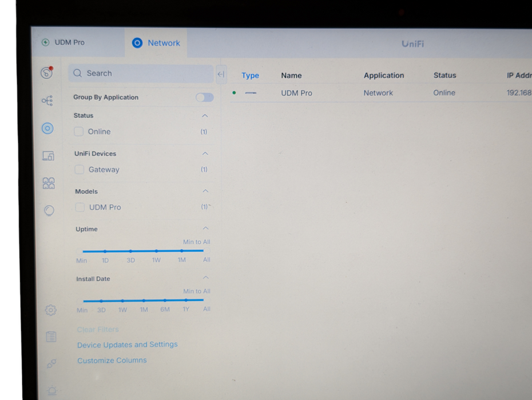The width and height of the screenshot is (532, 400).
Task: Set Uptime slider to 1W point
Action: (156, 251)
